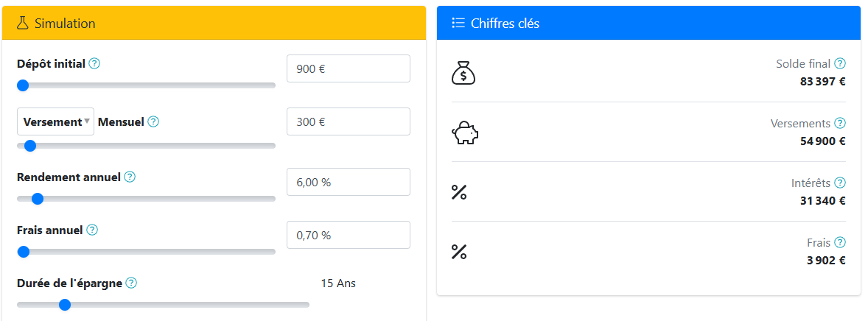Show help for Frais annuel

click(92, 230)
